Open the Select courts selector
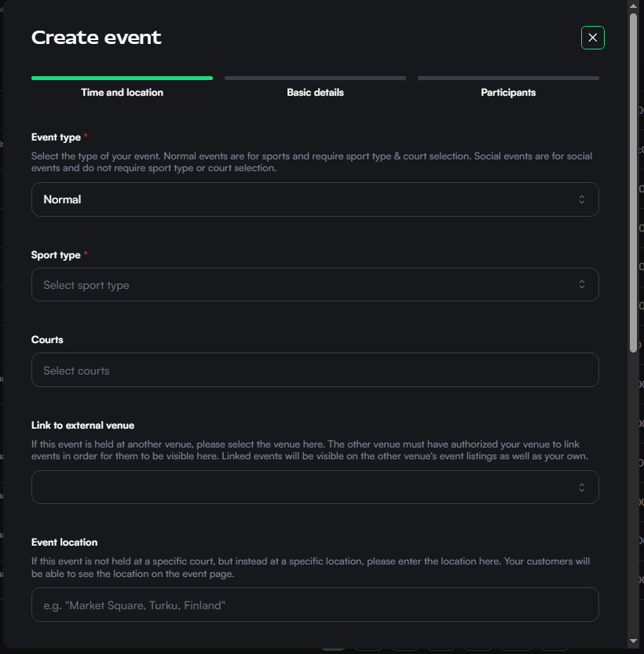644x654 pixels. (314, 369)
